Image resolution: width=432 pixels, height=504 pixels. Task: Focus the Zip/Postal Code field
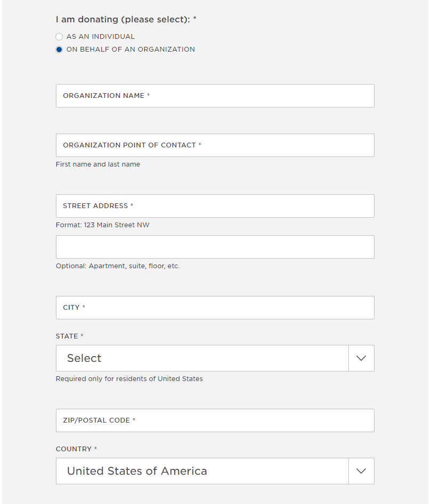pos(215,420)
